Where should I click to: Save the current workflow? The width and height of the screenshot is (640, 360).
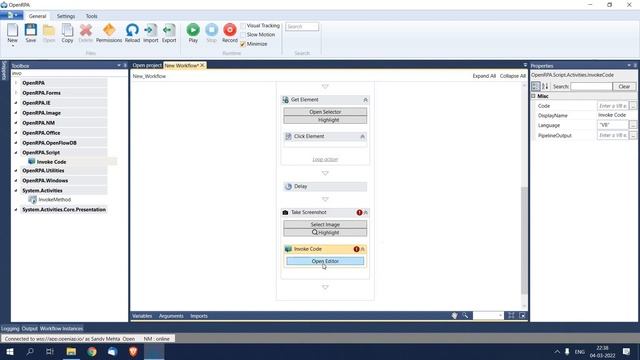(31, 33)
